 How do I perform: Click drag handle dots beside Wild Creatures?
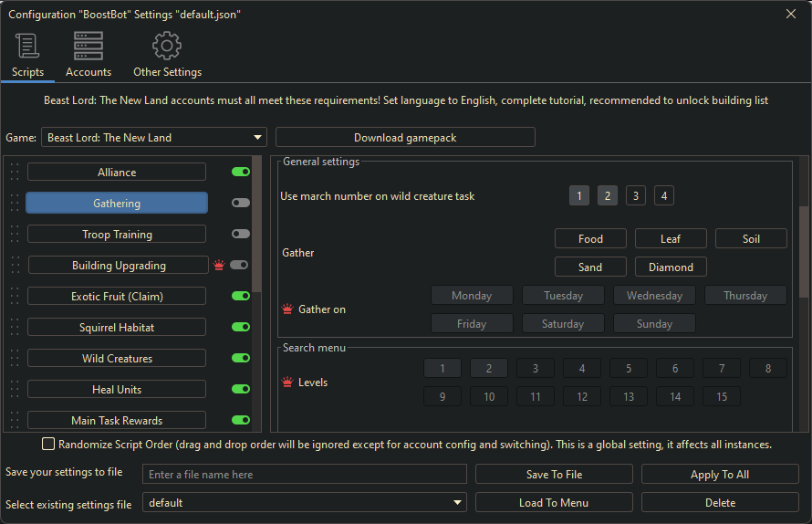click(x=15, y=358)
